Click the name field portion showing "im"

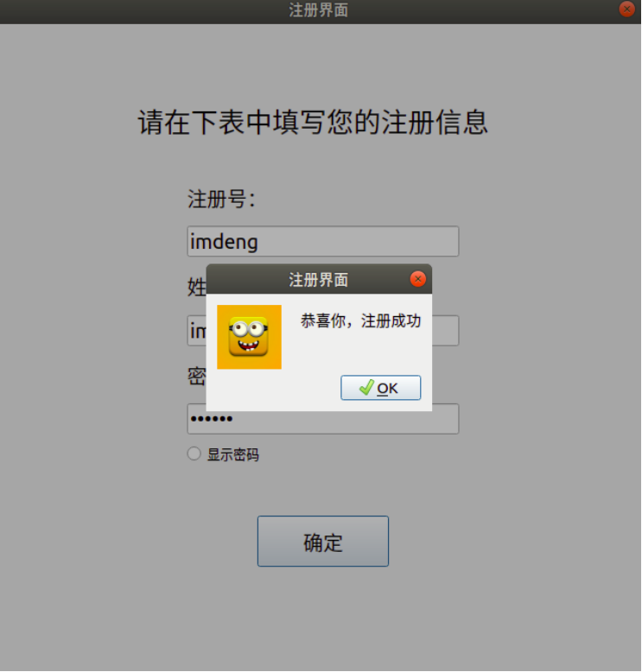[197, 331]
